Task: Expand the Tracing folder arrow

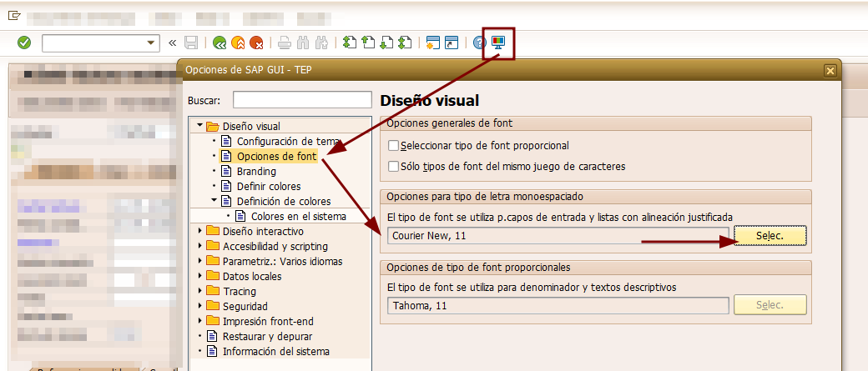Action: 199,291
